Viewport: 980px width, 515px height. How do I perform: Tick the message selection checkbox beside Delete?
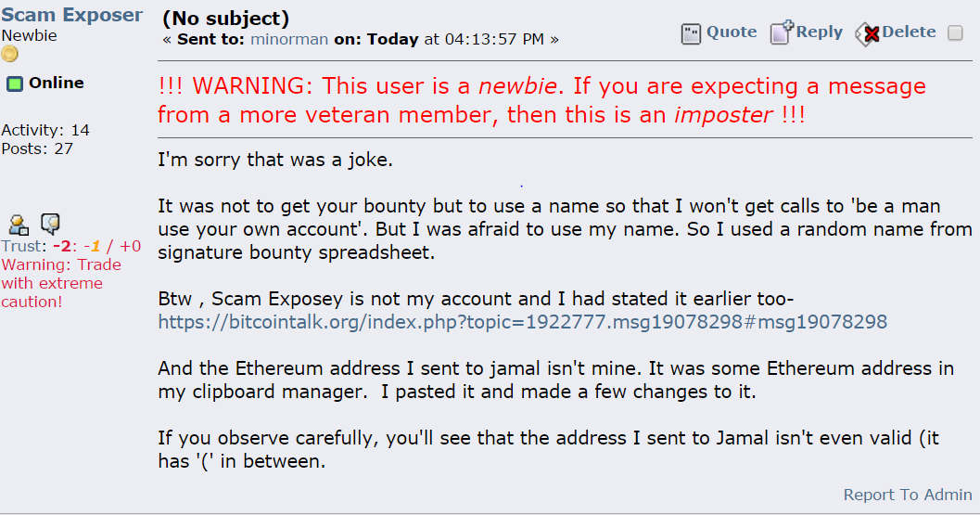tap(955, 32)
